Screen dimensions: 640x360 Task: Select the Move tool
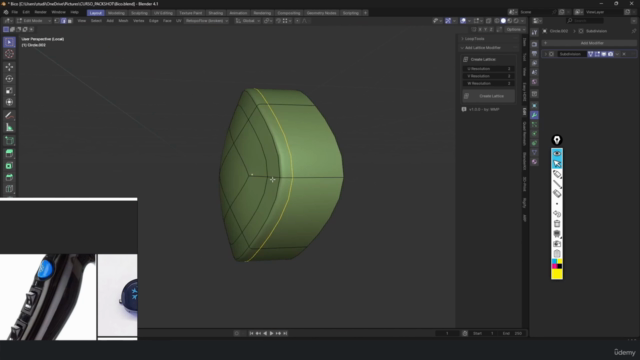point(9,67)
